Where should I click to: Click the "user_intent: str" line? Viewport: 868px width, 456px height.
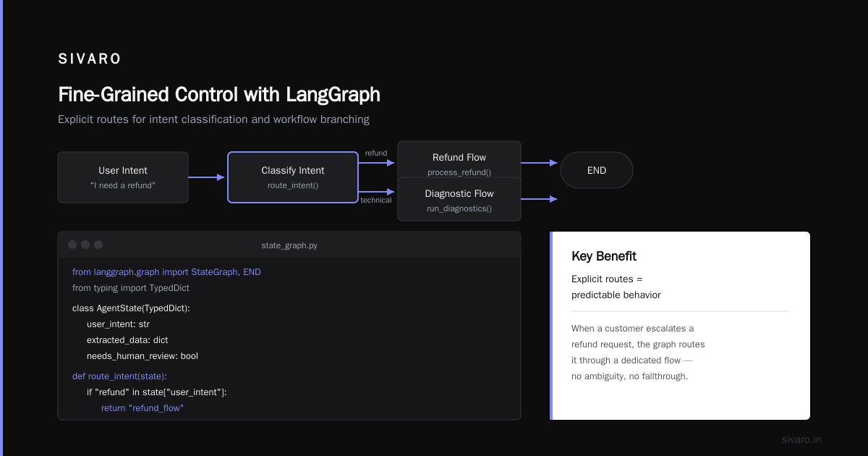click(118, 324)
